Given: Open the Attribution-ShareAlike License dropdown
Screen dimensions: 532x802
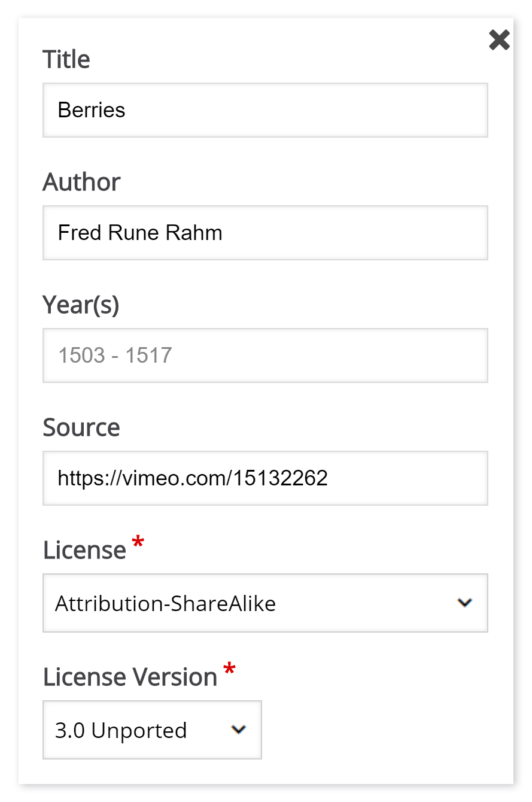Looking at the screenshot, I should coord(265,603).
